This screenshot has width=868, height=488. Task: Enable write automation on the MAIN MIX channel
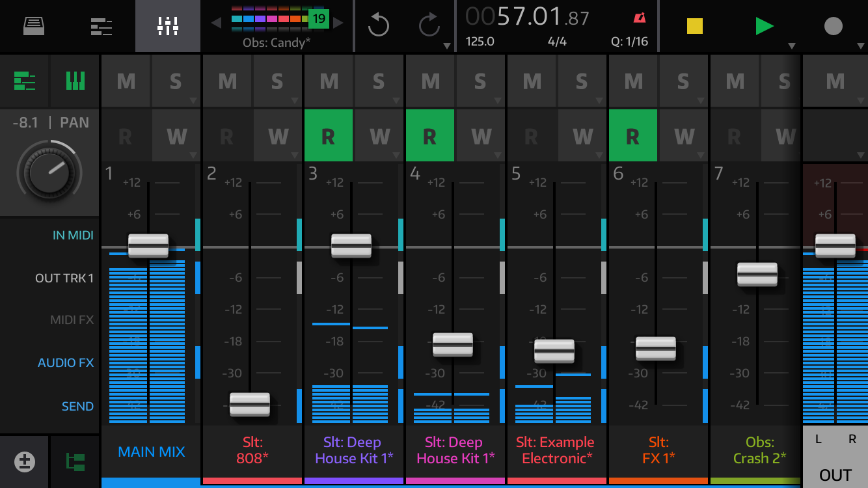(176, 135)
